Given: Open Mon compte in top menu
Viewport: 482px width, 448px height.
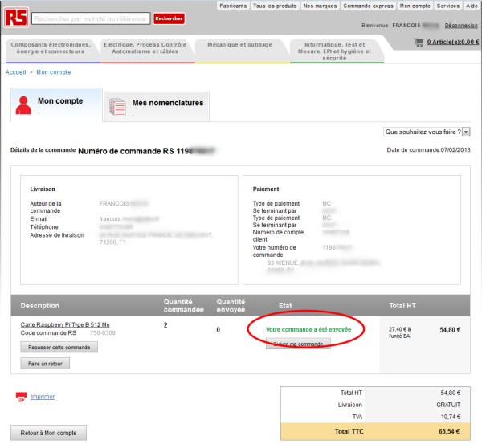Looking at the screenshot, I should pyautogui.click(x=415, y=6).
